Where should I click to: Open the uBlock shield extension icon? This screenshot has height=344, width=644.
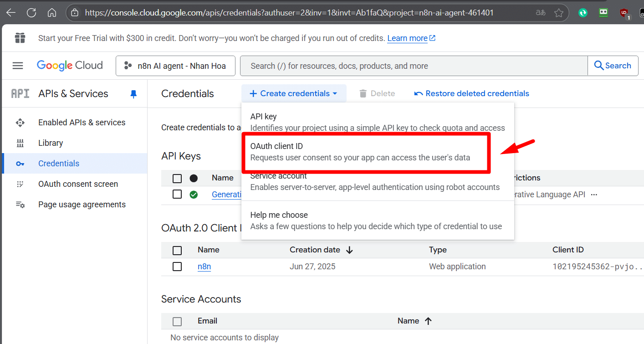[x=624, y=13]
